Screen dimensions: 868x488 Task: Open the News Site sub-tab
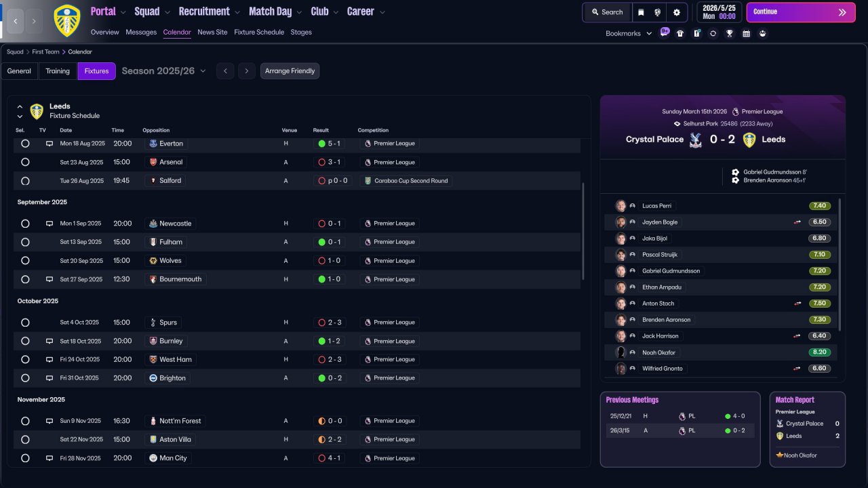(212, 32)
